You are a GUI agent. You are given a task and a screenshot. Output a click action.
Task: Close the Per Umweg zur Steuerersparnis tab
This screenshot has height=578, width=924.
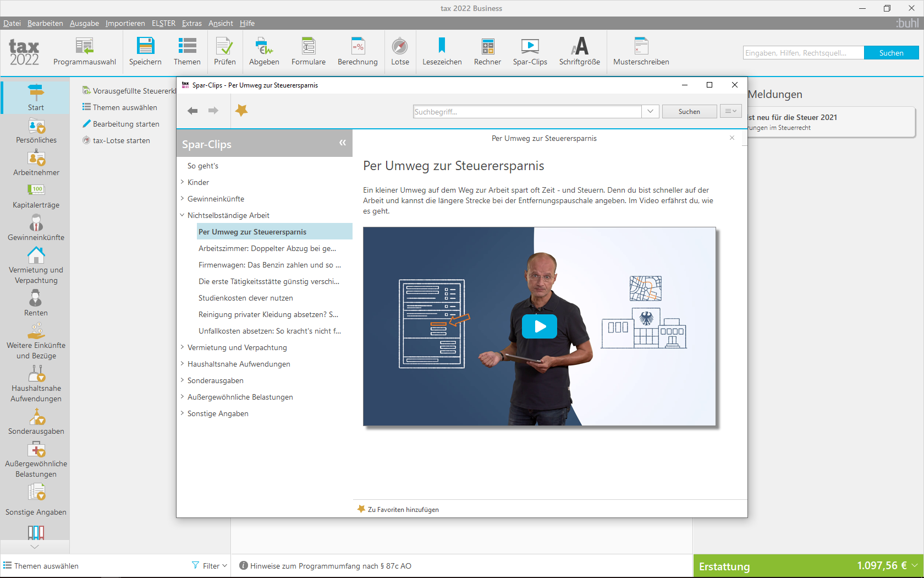click(732, 138)
